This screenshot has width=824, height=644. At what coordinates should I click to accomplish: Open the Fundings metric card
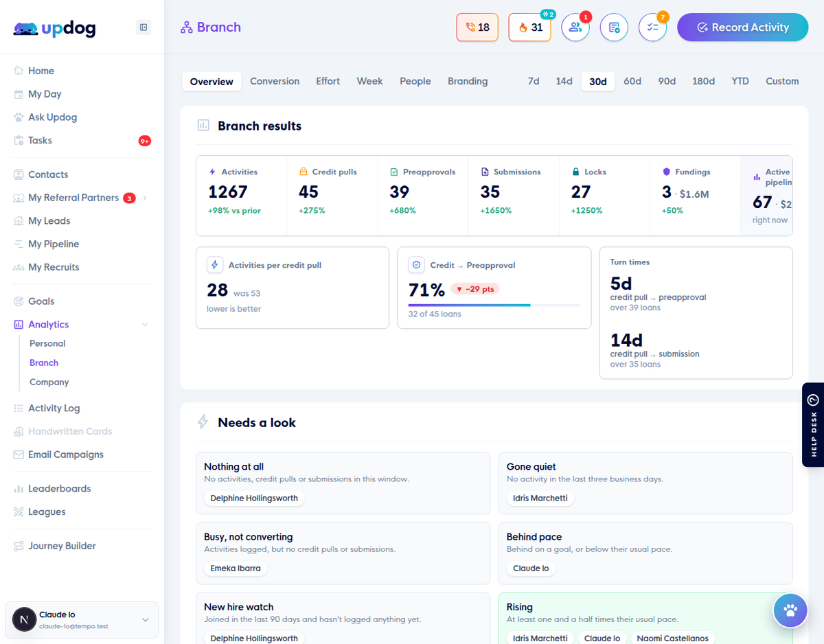pyautogui.click(x=695, y=196)
